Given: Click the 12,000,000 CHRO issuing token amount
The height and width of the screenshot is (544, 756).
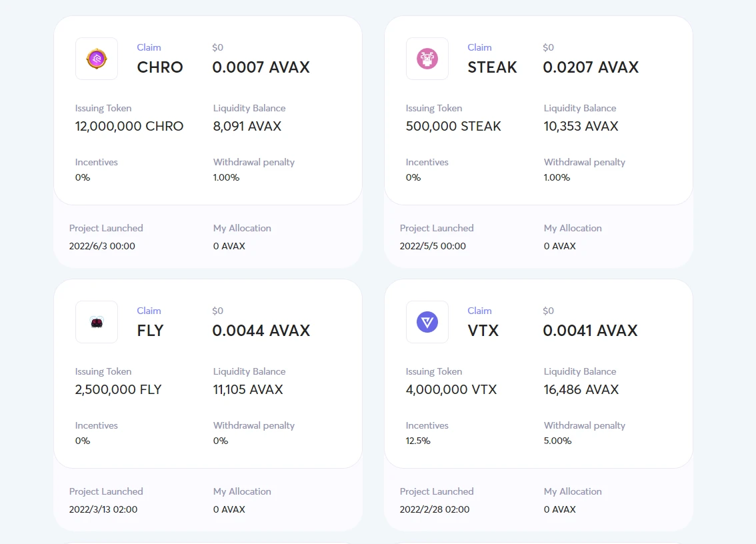Looking at the screenshot, I should pyautogui.click(x=129, y=126).
